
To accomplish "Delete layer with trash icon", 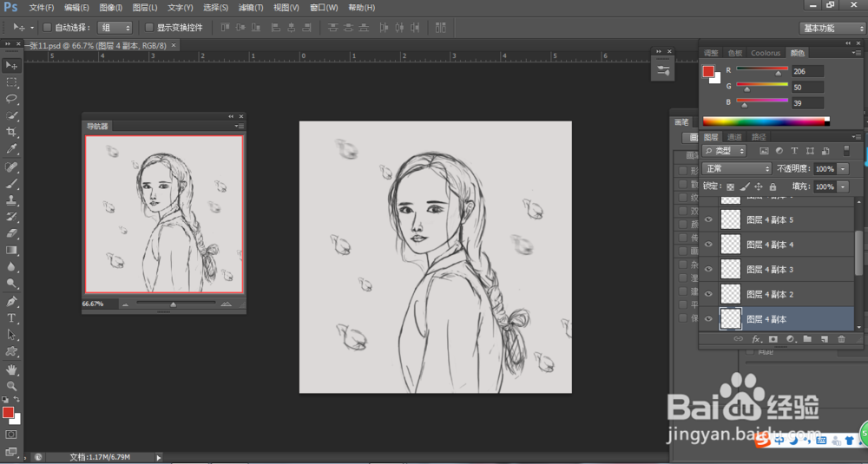I will coord(841,339).
